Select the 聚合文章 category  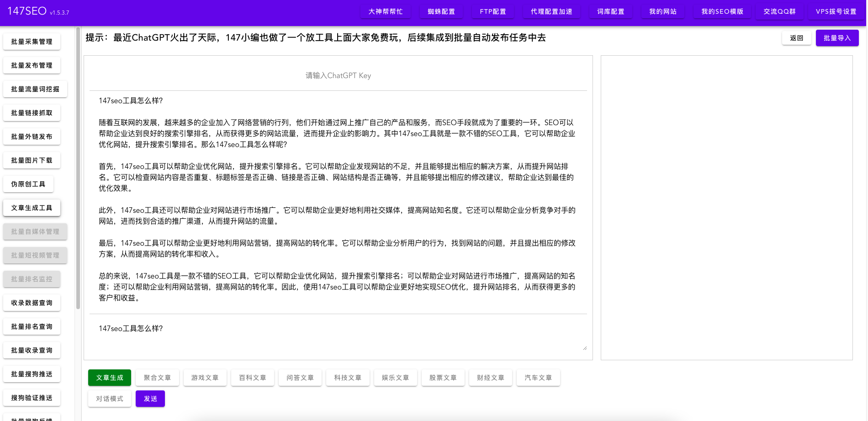(157, 378)
